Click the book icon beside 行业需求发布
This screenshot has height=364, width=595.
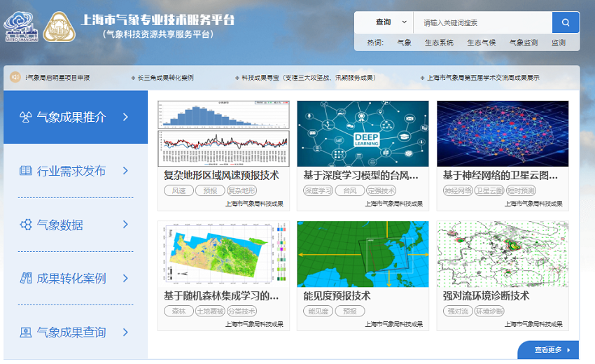(25, 170)
